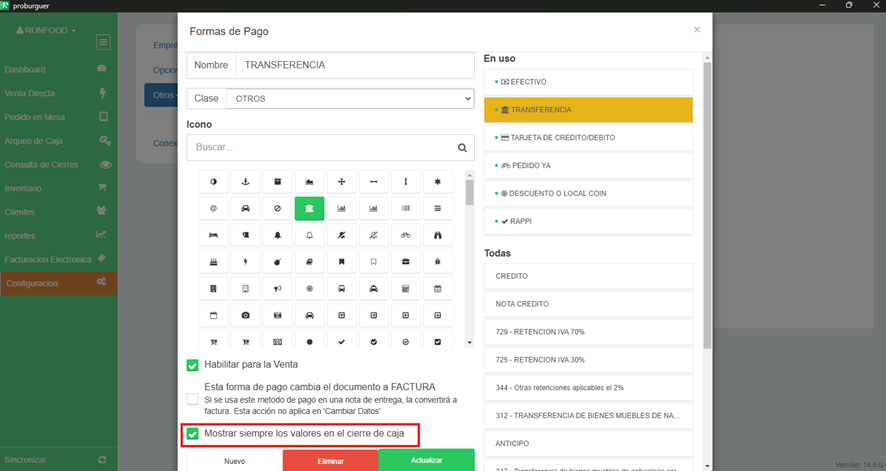The width and height of the screenshot is (886, 471).
Task: Select the bed icon
Action: coord(213,235)
